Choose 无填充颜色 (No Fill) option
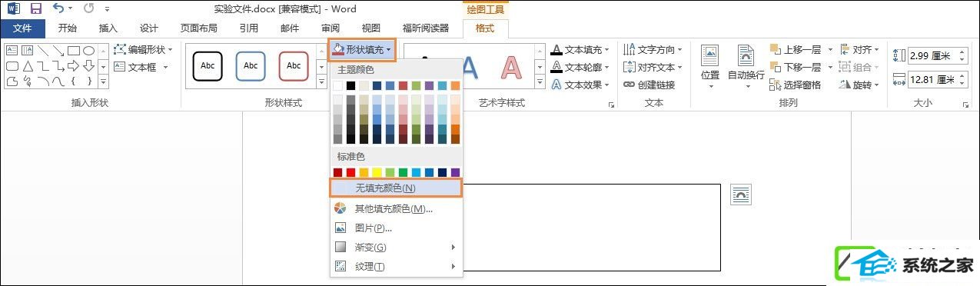The height and width of the screenshot is (286, 980). coord(396,188)
